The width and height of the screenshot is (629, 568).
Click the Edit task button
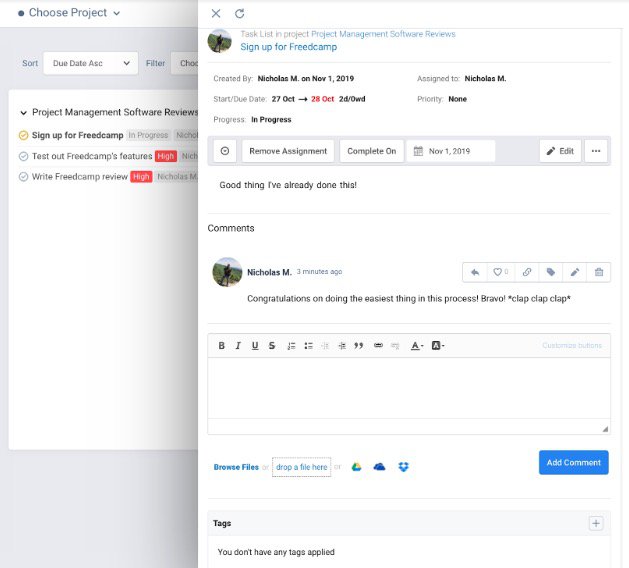point(560,151)
